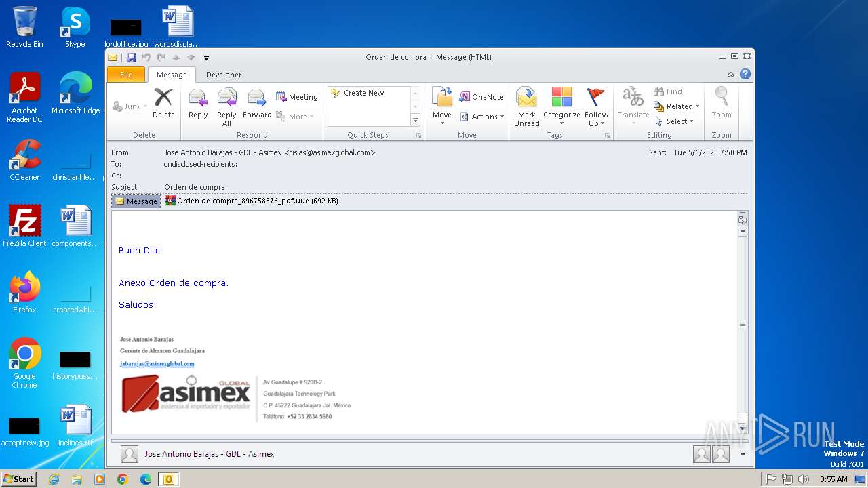The width and height of the screenshot is (868, 488).
Task: Customize the Quick Access Toolbar dropdown
Action: coord(206,58)
